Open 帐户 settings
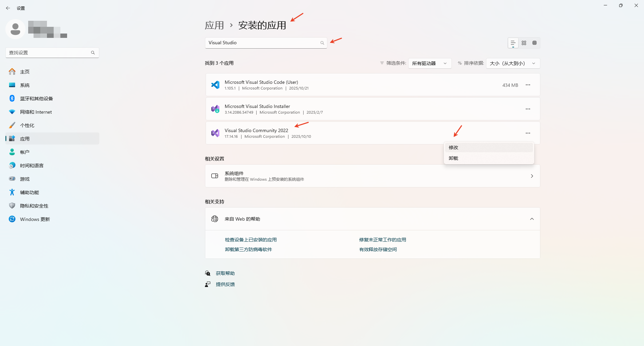Image resolution: width=644 pixels, height=346 pixels. [52, 152]
